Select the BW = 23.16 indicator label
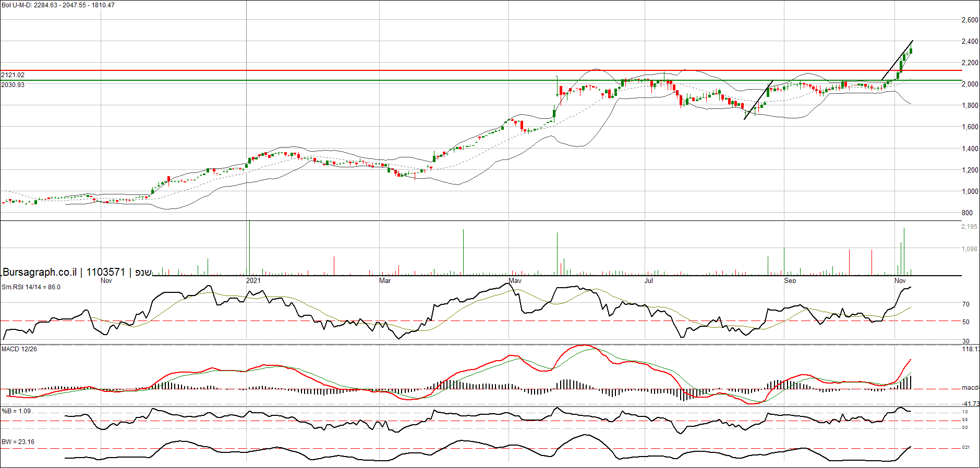 point(18,442)
